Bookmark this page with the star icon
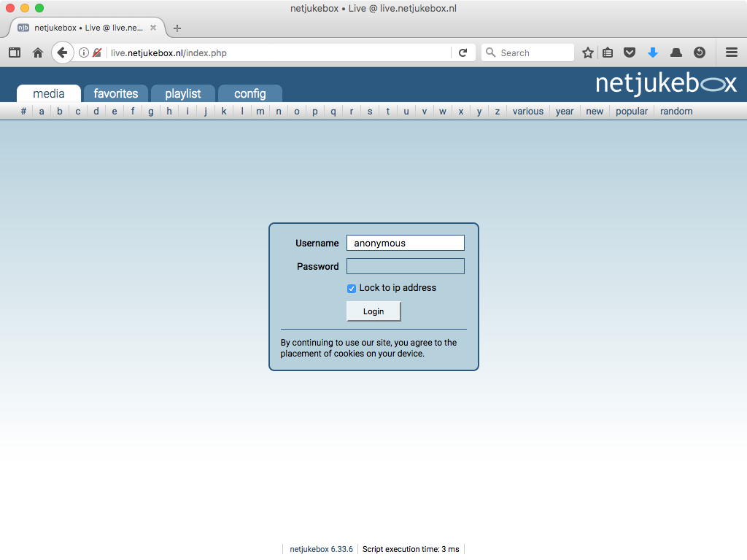Screen dimensions: 747x560 pos(588,52)
